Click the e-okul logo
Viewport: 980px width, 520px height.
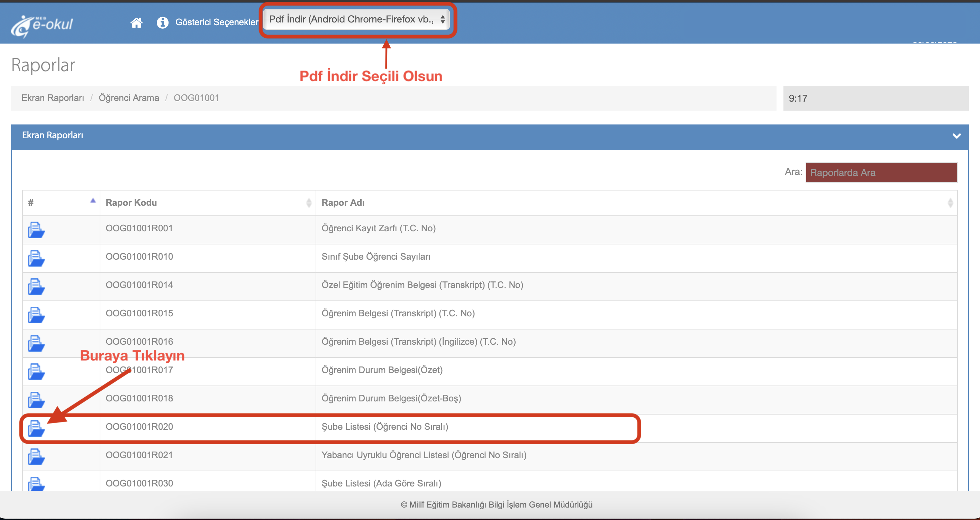click(42, 25)
